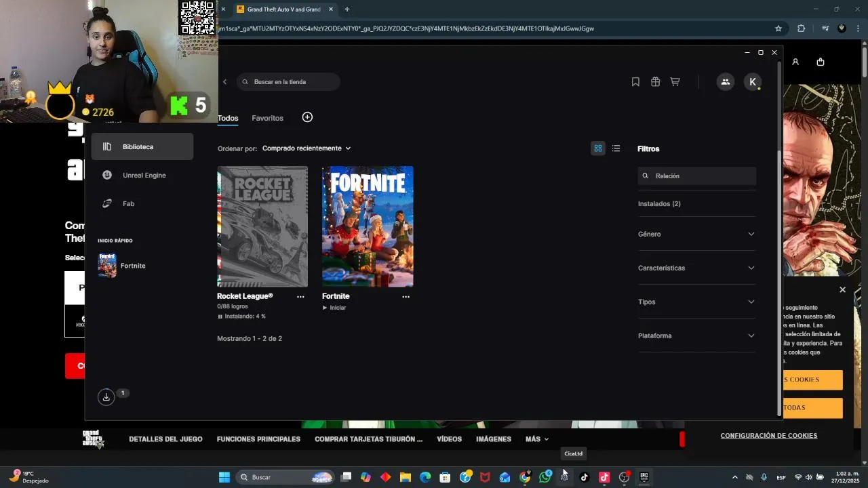This screenshot has width=868, height=488.
Task: Click the Buscar en la tienda search field
Action: coord(288,82)
